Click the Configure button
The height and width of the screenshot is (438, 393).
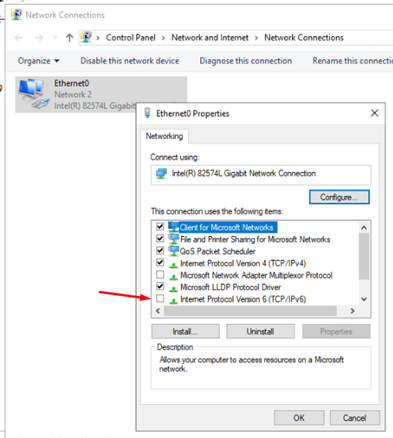click(x=339, y=197)
